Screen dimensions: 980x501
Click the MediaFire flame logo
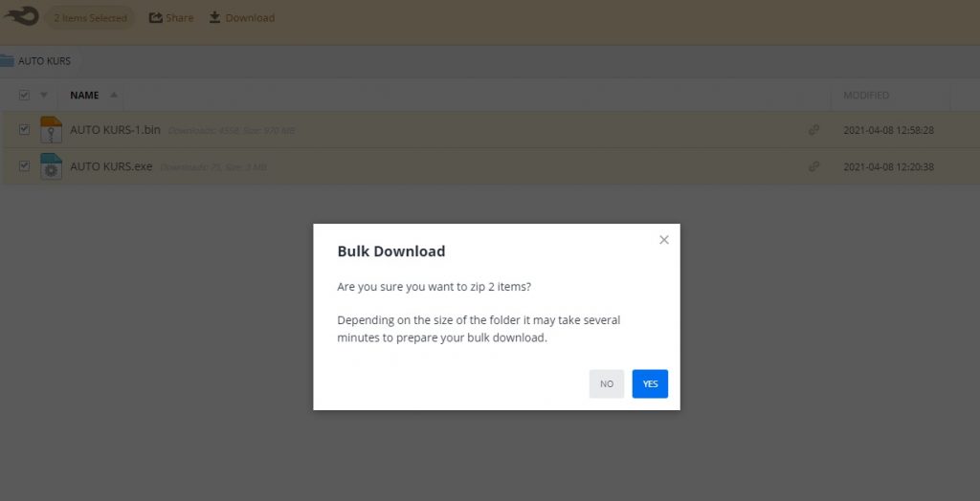[x=21, y=16]
